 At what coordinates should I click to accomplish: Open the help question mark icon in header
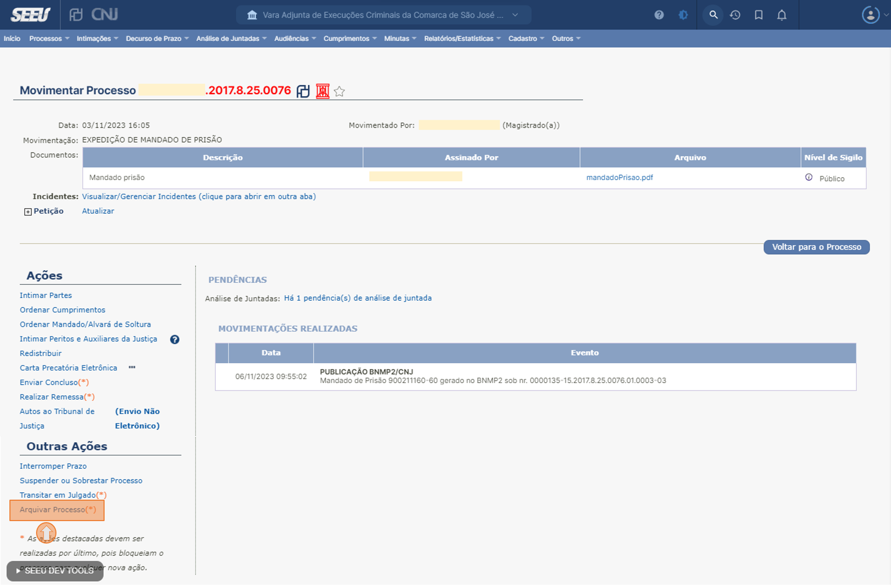click(659, 15)
